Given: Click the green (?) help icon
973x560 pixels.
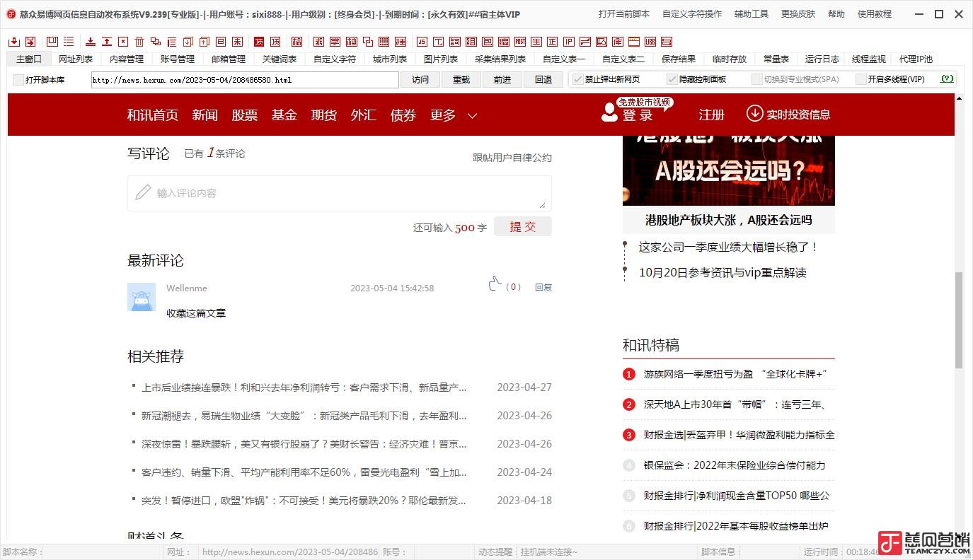Looking at the screenshot, I should click(947, 79).
